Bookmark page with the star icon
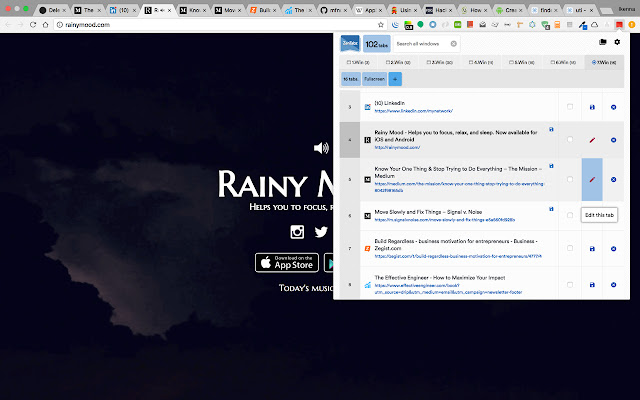This screenshot has height=400, width=640. coord(381,25)
